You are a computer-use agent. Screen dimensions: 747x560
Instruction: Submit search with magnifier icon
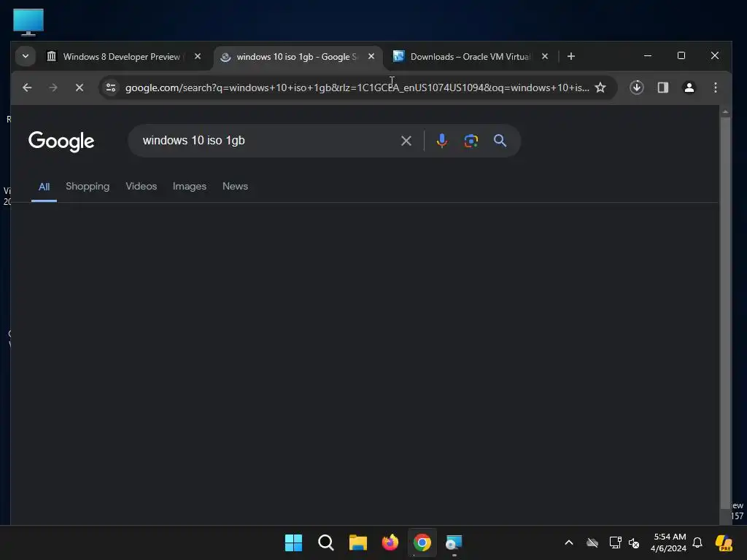click(x=500, y=141)
